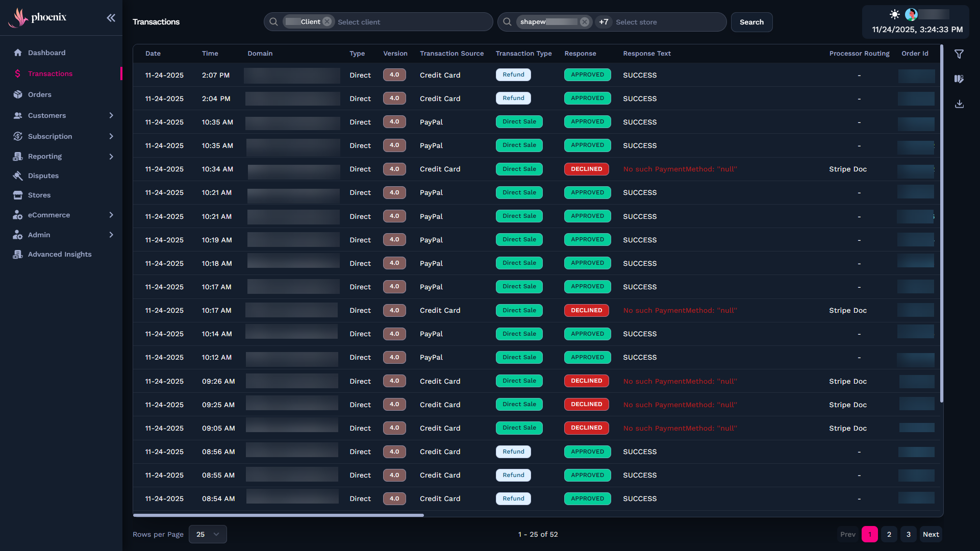
Task: Go to Advanced Insights
Action: (x=60, y=255)
